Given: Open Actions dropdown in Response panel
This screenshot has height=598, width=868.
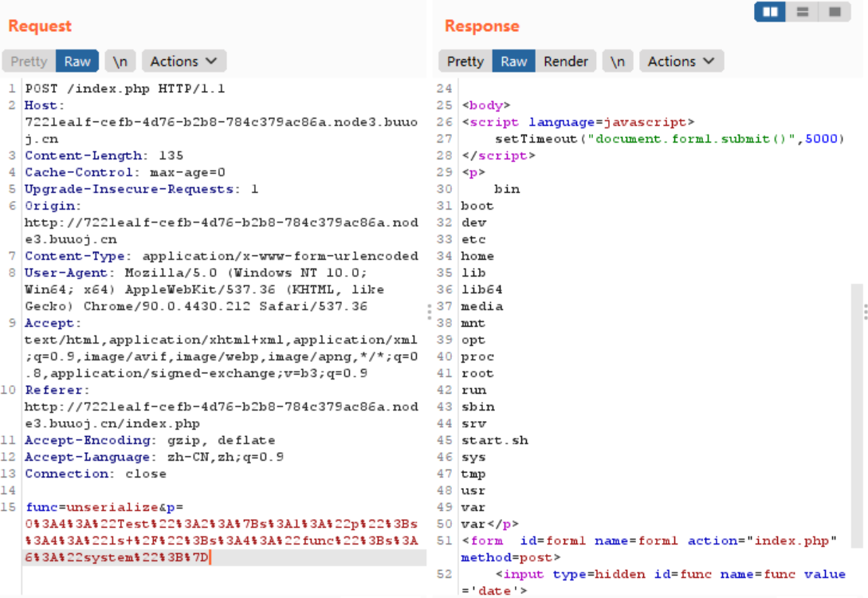Looking at the screenshot, I should (x=681, y=61).
